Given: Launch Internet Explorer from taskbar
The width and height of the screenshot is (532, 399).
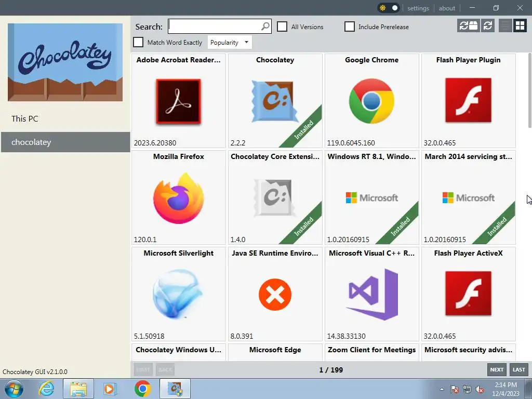Looking at the screenshot, I should point(46,389).
